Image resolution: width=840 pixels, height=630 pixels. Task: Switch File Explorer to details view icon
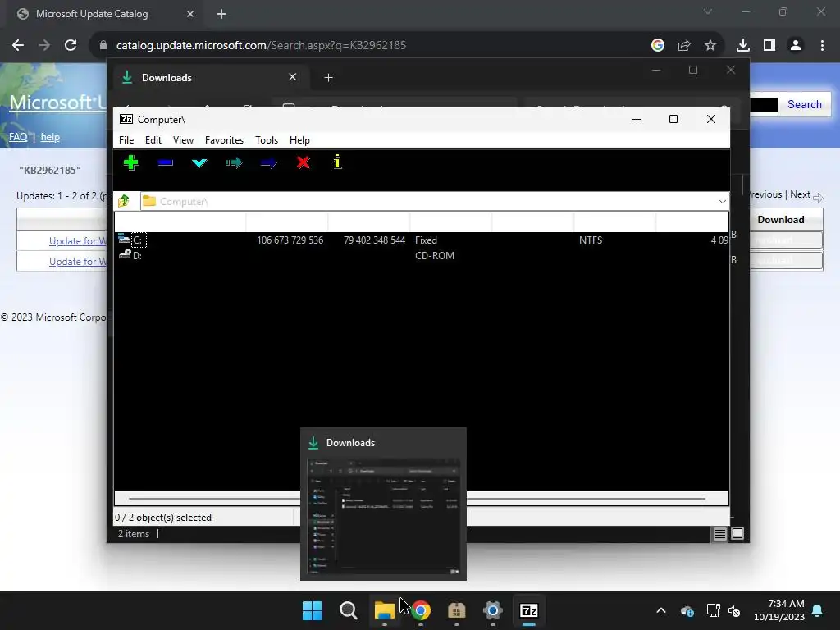click(x=719, y=533)
